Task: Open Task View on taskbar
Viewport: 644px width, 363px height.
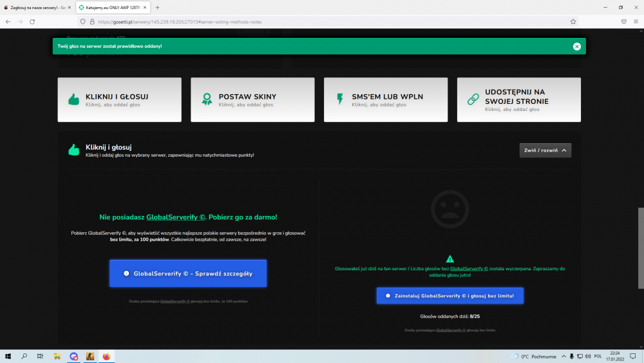Action: pos(40,357)
